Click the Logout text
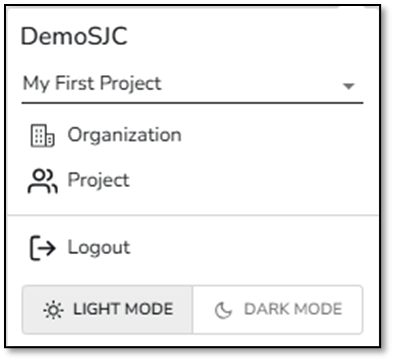The height and width of the screenshot is (361, 394). click(x=99, y=248)
